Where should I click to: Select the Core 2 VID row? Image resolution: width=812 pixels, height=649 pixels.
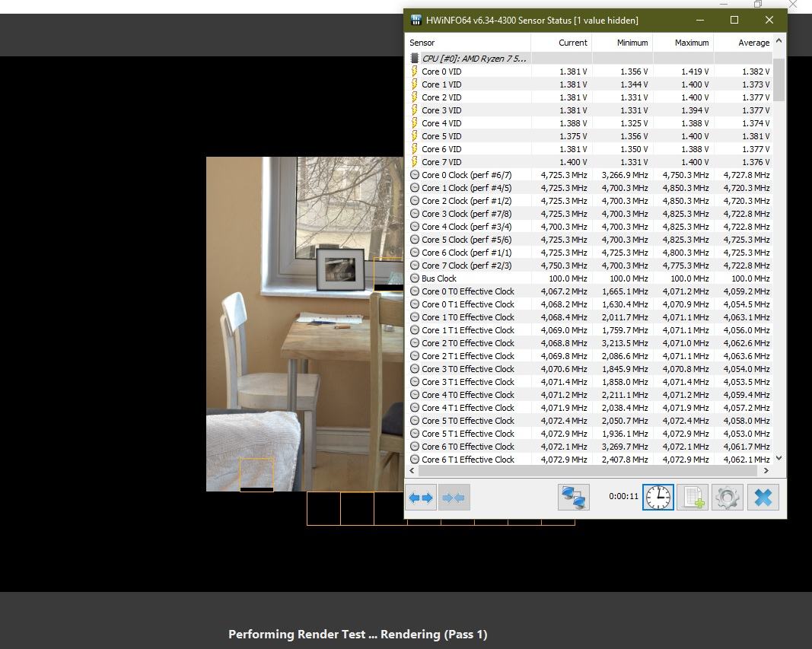tap(589, 97)
